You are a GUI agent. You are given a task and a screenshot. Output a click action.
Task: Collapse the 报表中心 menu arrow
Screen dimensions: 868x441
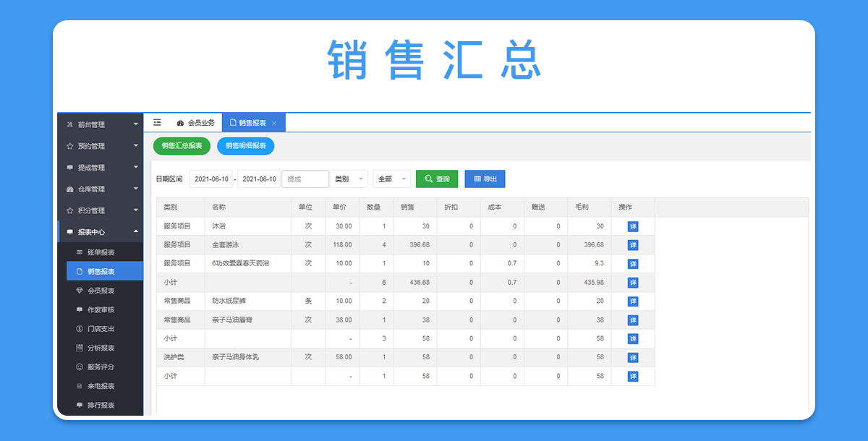click(x=136, y=232)
